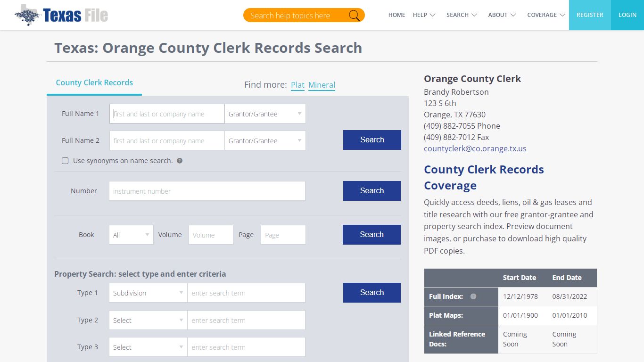Click the County Clerk Records Coverage heading
The width and height of the screenshot is (644, 362).
click(x=484, y=177)
